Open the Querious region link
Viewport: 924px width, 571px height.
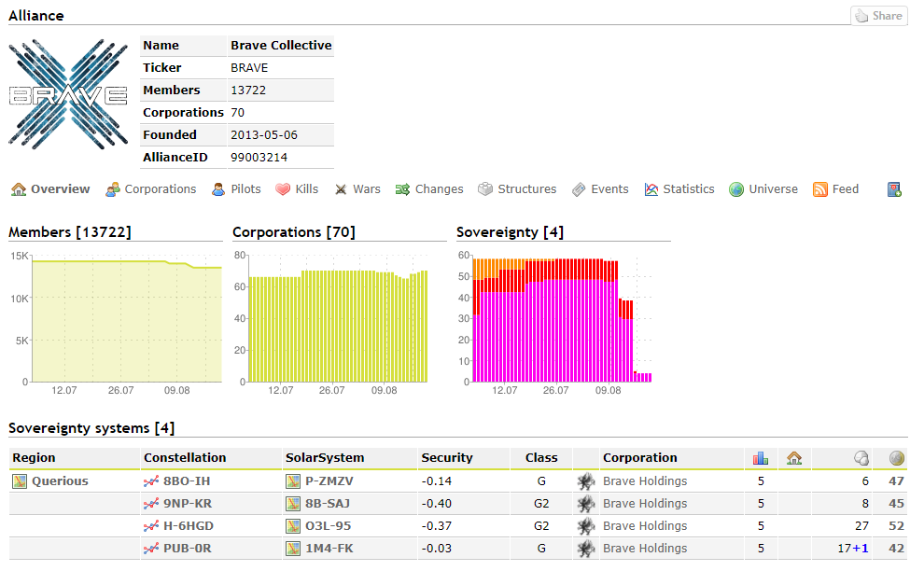point(60,481)
